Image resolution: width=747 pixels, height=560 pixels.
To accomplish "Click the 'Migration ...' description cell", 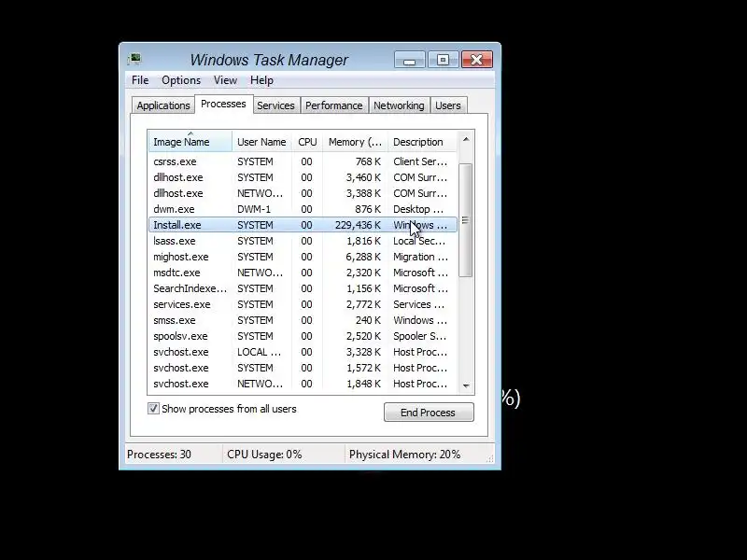I will point(421,257).
